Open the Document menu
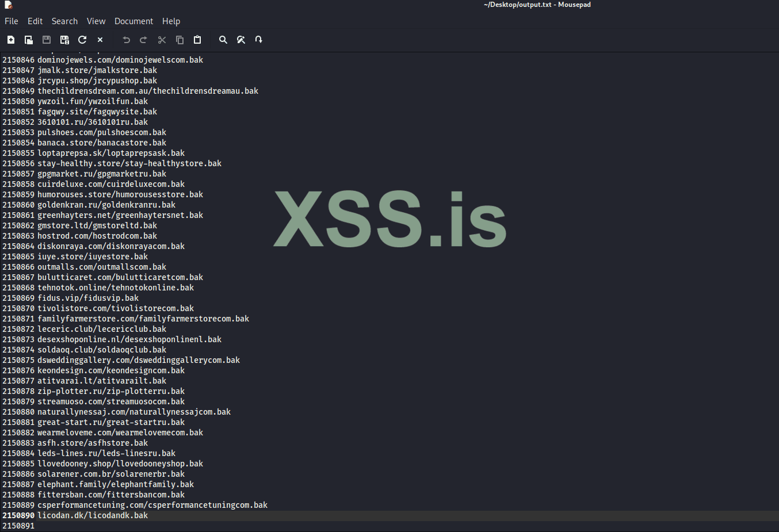779x532 pixels. (x=133, y=21)
